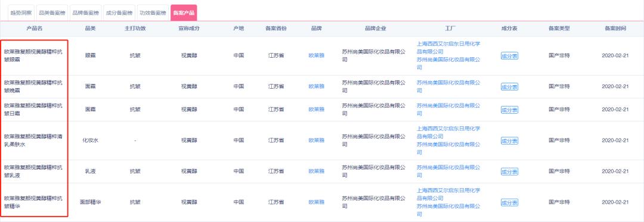Screen dimensions: 644x222
Task: Click the 化妆水 category cell
Action: (x=91, y=140)
